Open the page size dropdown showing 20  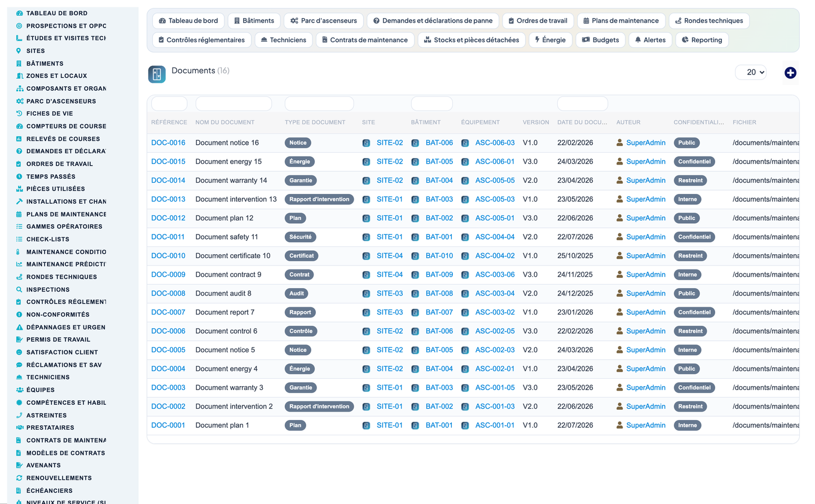coord(751,72)
